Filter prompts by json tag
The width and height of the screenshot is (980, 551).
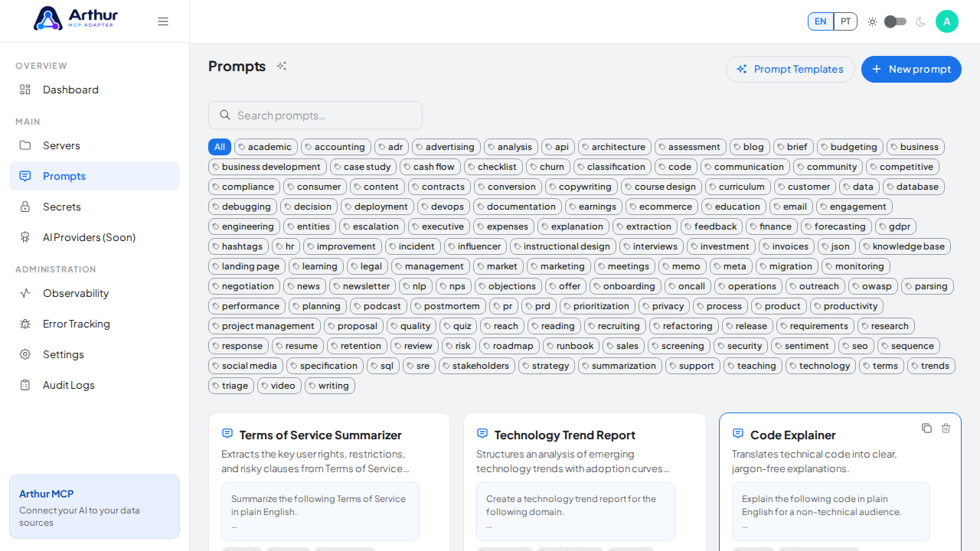837,246
